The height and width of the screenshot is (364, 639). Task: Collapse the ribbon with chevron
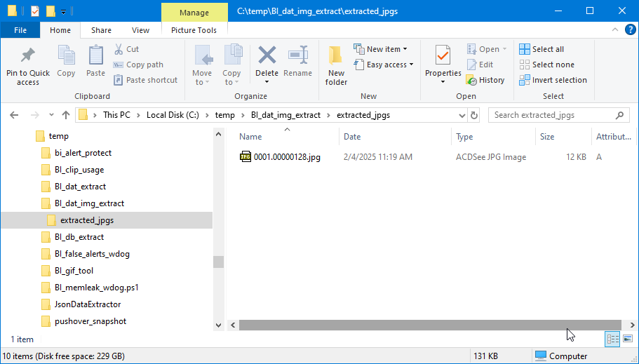(x=615, y=29)
